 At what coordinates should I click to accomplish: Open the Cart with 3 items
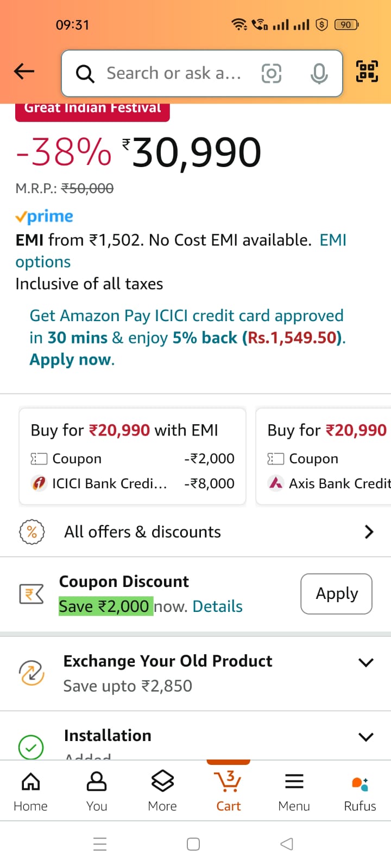228,792
